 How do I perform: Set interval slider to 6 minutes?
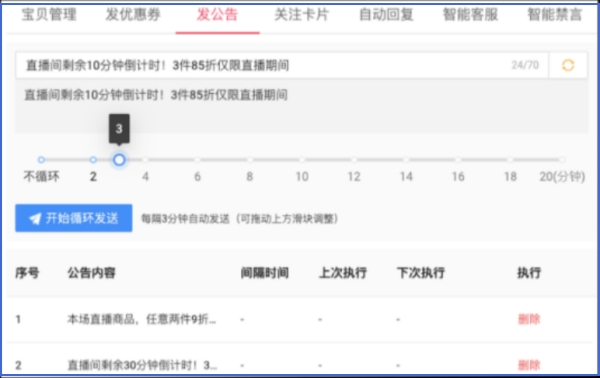pyautogui.click(x=197, y=160)
